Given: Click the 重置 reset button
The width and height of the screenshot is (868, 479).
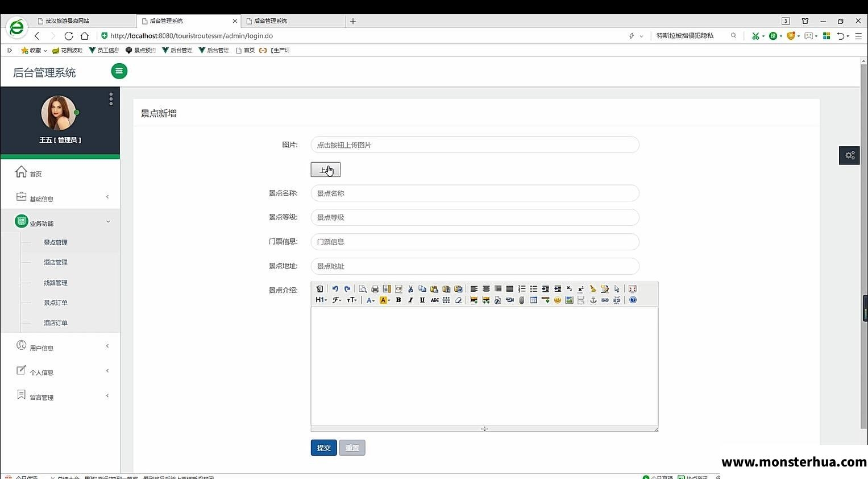Looking at the screenshot, I should click(352, 448).
